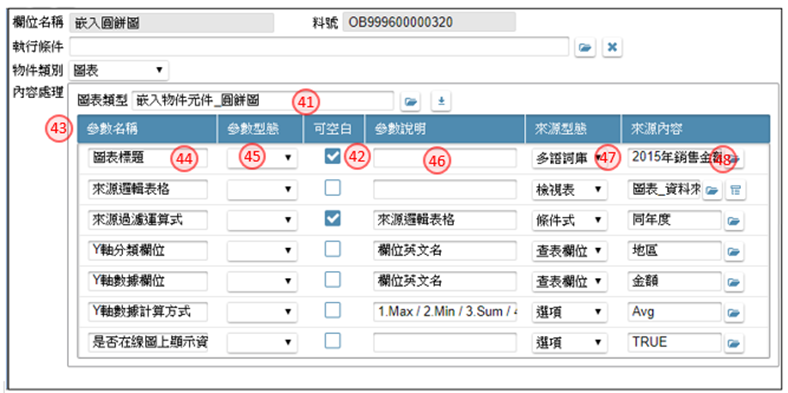Click 參數名稱 field 圖表標題

pos(148,158)
